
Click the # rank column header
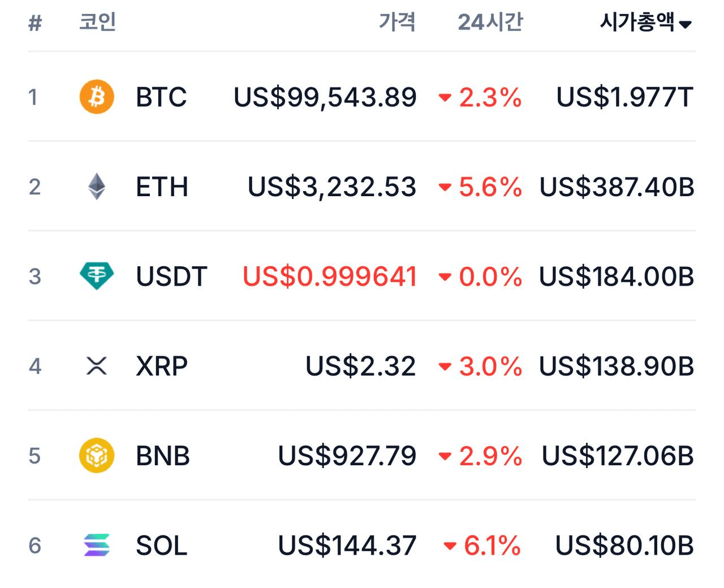pos(35,23)
